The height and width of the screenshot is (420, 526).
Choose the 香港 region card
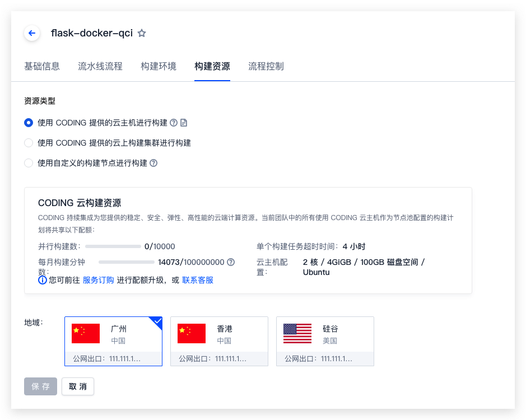coord(220,341)
